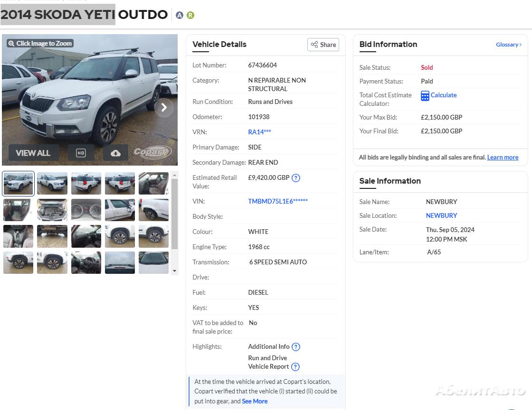Click the help icon next to Vehicle Report
This screenshot has height=410, width=532.
click(x=295, y=367)
